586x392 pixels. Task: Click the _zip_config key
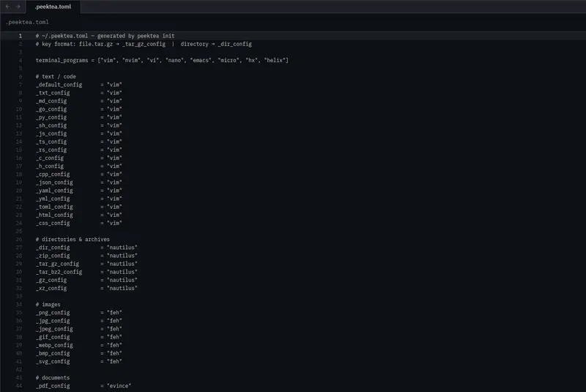click(53, 256)
